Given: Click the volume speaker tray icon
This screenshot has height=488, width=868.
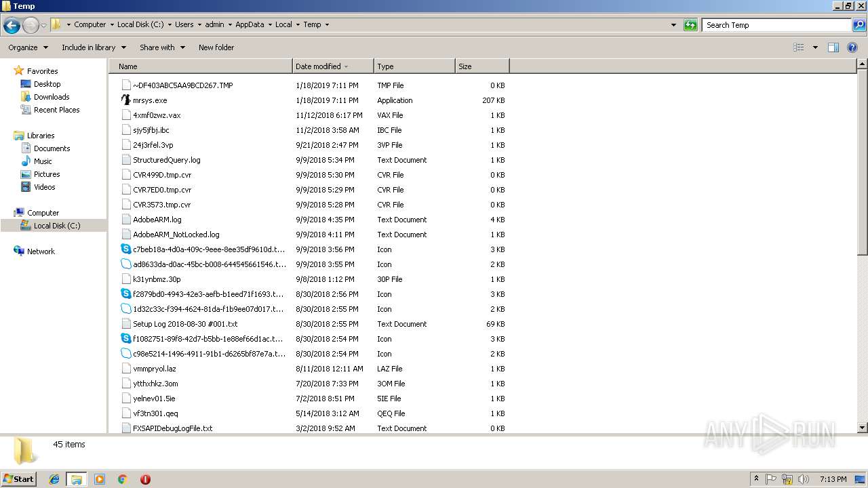Looking at the screenshot, I should click(804, 479).
